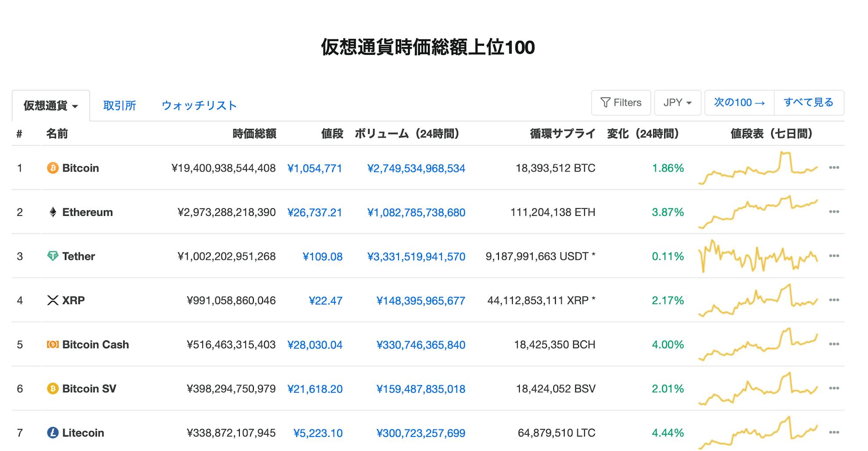Click Bitcoin Cash price ¥28,030.04

[x=315, y=345]
